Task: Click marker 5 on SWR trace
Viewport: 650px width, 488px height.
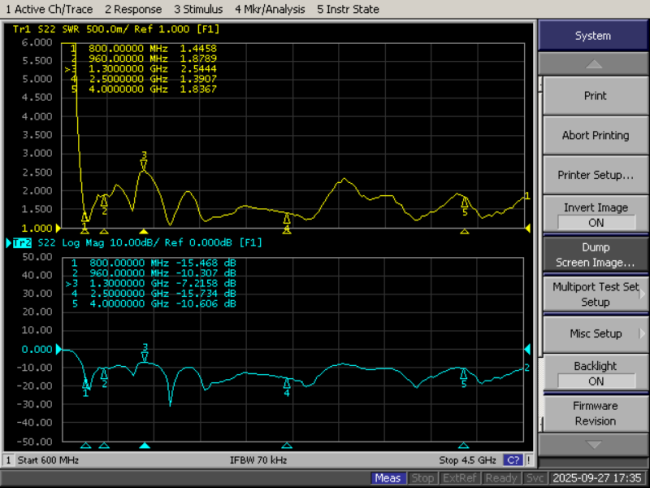Action: point(465,206)
